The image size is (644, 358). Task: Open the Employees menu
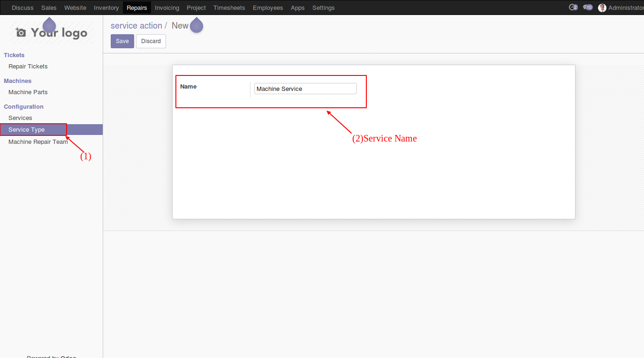[x=268, y=7]
